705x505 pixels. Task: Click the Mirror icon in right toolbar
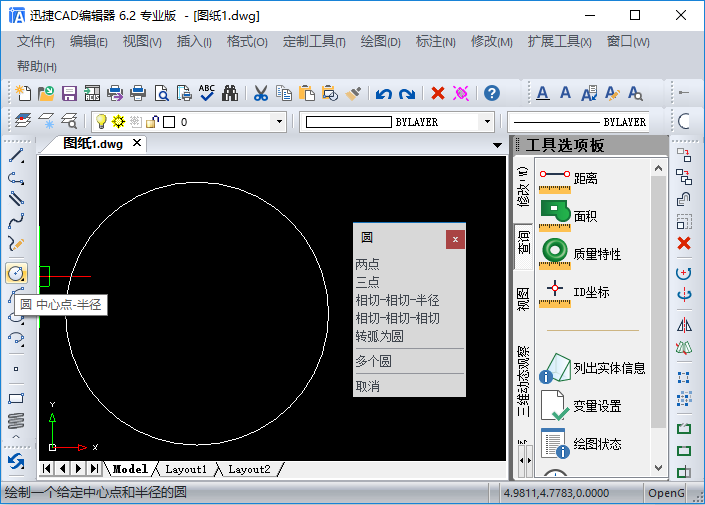coord(684,325)
